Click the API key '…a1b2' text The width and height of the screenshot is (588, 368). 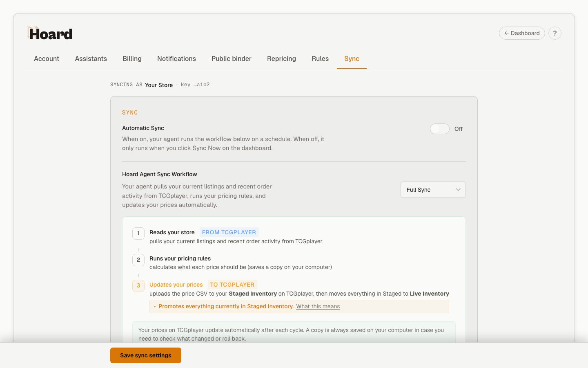click(x=195, y=85)
